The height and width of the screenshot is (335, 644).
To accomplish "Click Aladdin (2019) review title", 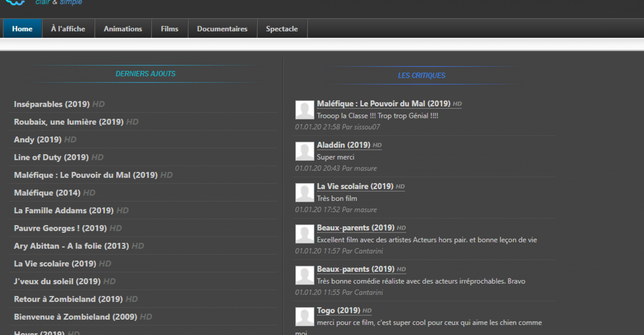I will pyautogui.click(x=343, y=145).
